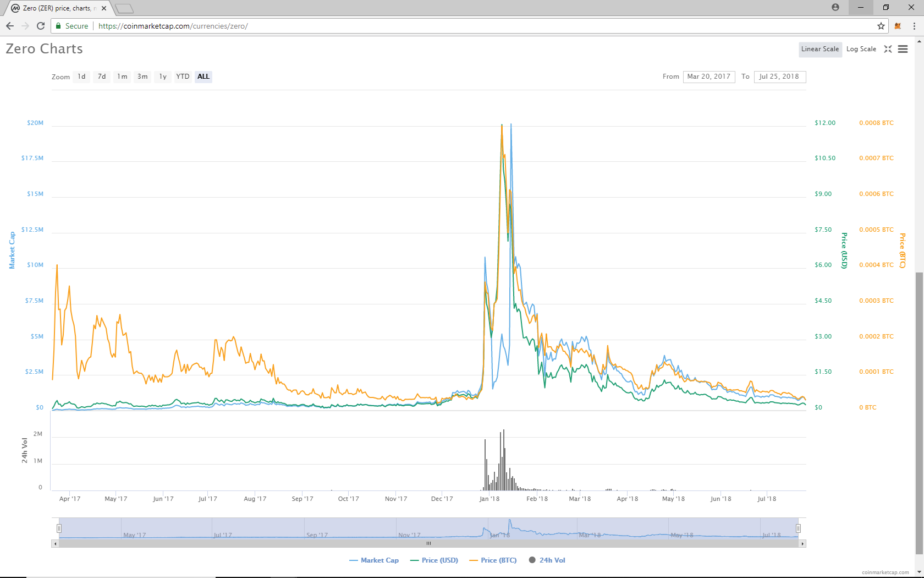The width and height of the screenshot is (924, 578).
Task: Set zoom range to 1y
Action: [x=163, y=77]
